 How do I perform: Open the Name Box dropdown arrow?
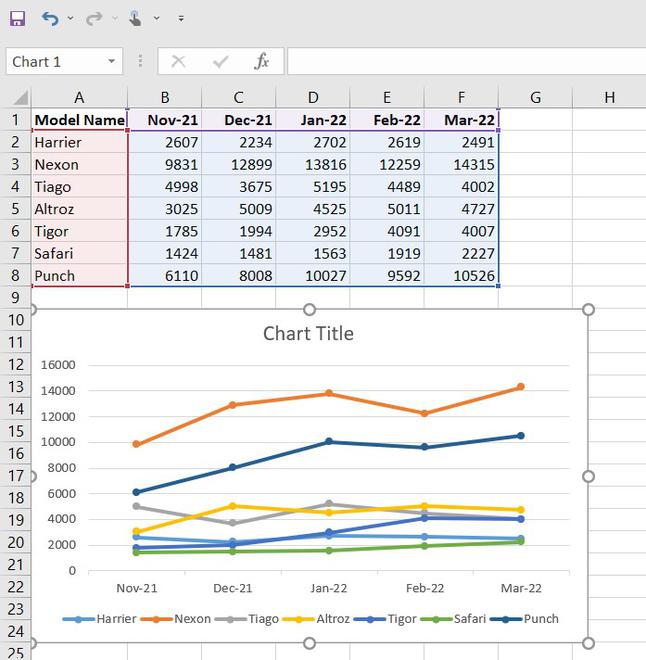pyautogui.click(x=111, y=62)
